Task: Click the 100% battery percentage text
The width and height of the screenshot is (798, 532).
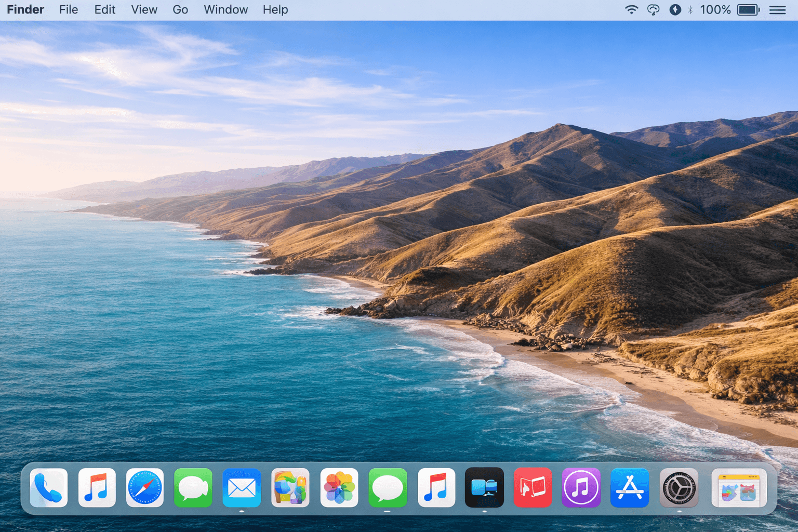Action: 714,9
